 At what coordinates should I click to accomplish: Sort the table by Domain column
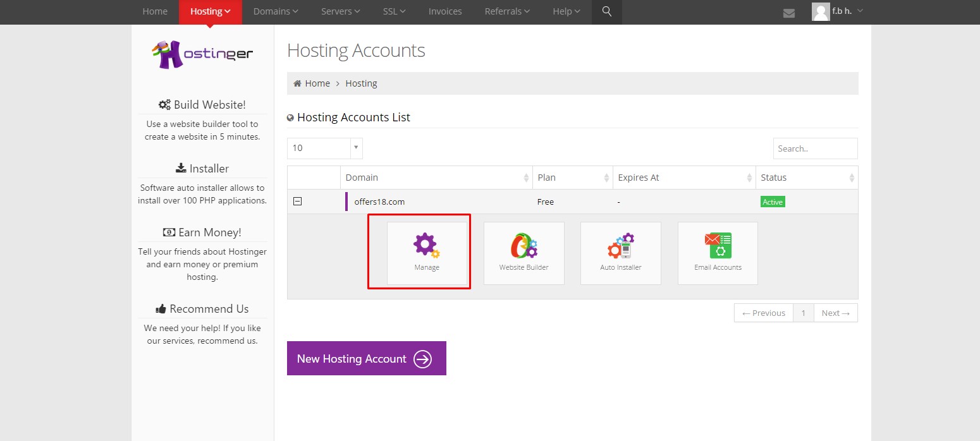click(x=436, y=178)
